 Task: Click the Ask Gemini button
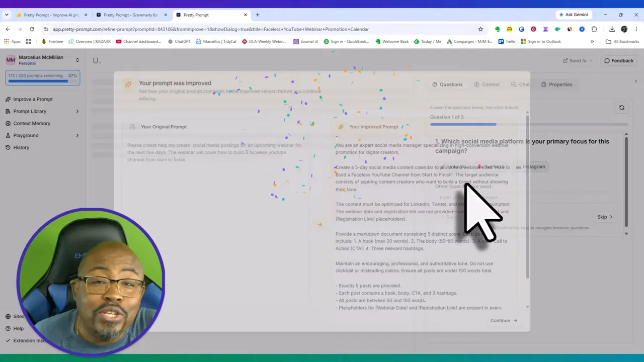573,15
